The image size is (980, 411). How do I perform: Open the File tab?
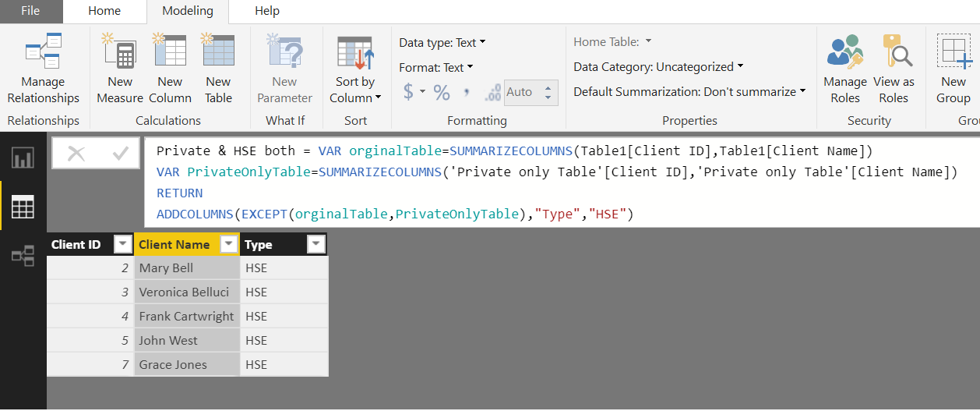(x=30, y=11)
